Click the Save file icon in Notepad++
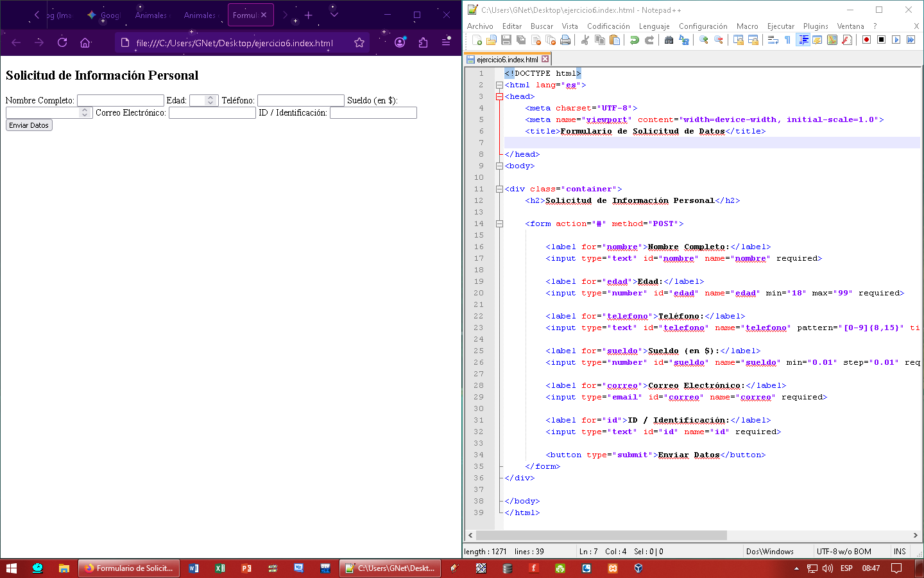The image size is (924, 578). point(506,40)
